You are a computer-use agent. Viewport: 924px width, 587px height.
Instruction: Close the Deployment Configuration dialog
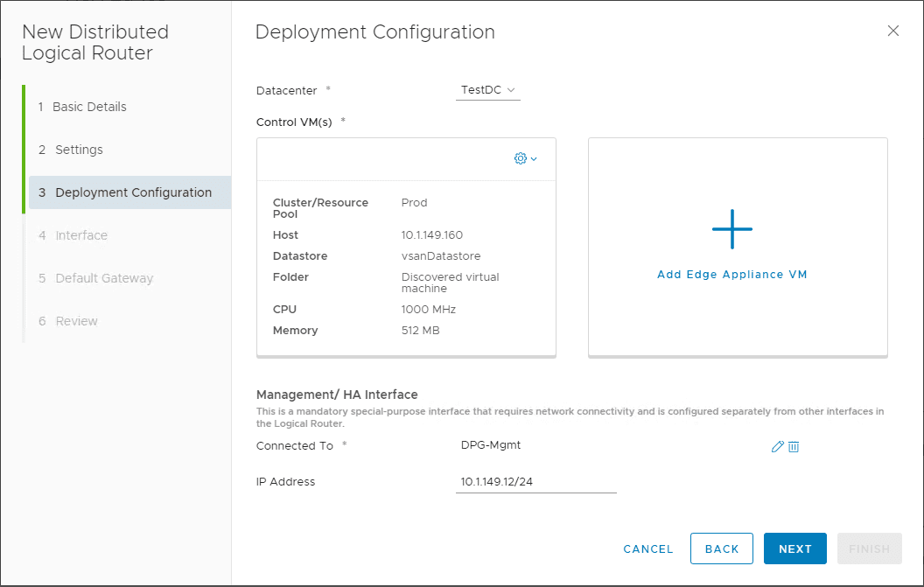click(x=893, y=31)
